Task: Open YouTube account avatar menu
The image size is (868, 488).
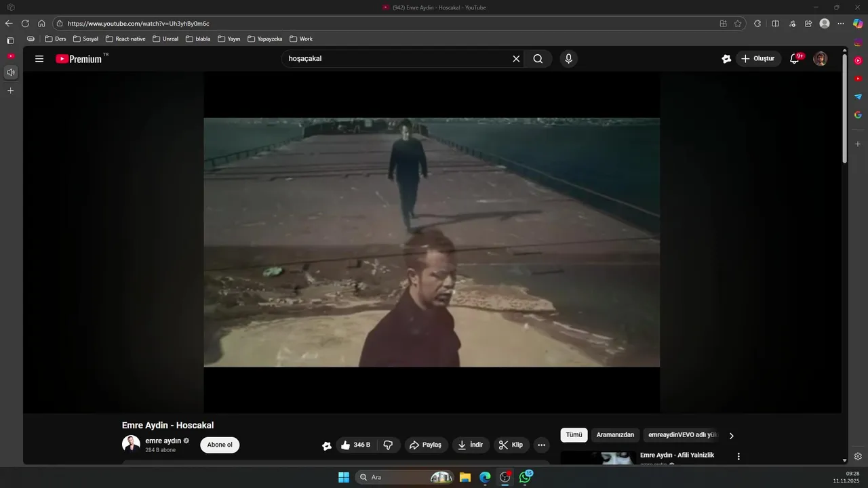Action: [x=821, y=59]
